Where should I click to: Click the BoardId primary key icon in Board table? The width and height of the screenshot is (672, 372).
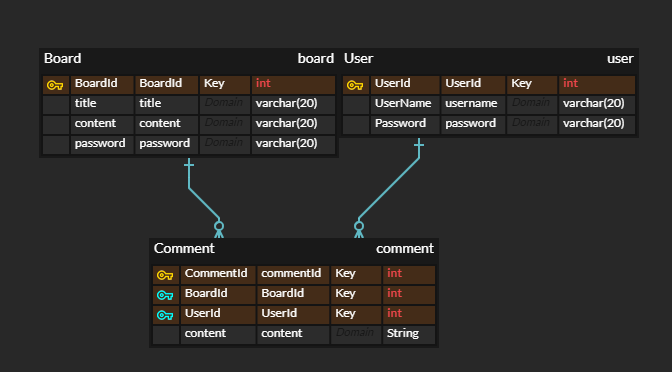pos(55,85)
